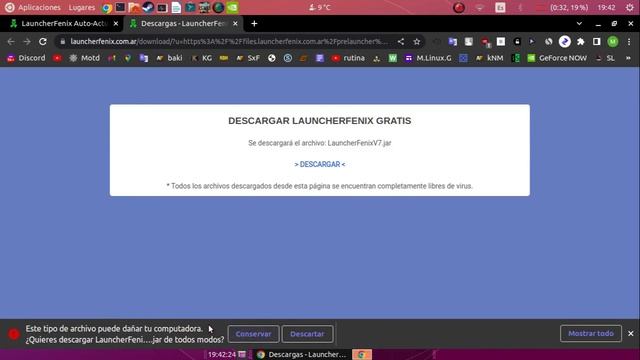
Task: Open the 9 °C weather indicator
Action: coord(320,7)
